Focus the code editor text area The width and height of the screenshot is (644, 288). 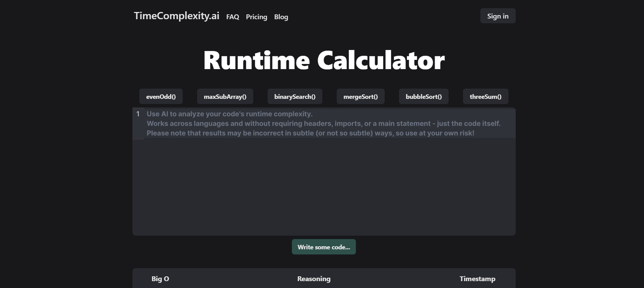pos(324,172)
